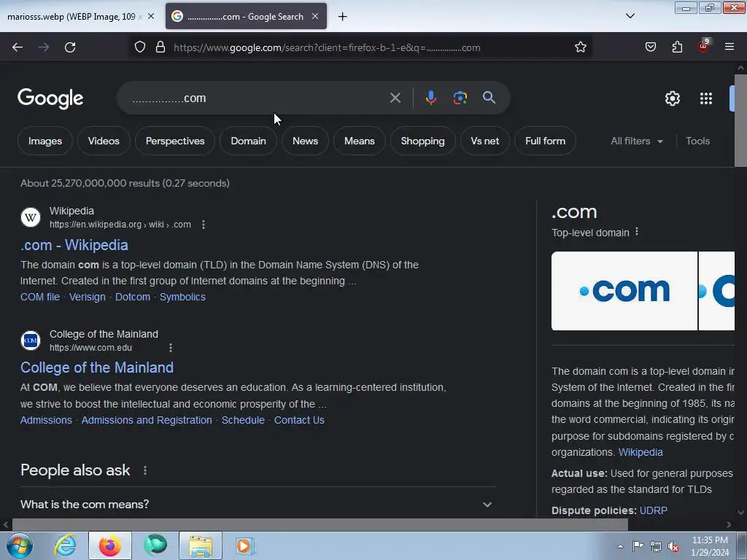Filter results by Images
Image resolution: width=747 pixels, height=560 pixels.
(x=45, y=141)
